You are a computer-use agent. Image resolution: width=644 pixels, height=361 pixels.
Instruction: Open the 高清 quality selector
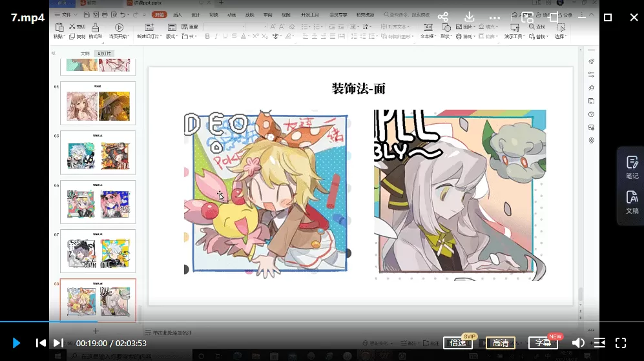[x=500, y=343]
